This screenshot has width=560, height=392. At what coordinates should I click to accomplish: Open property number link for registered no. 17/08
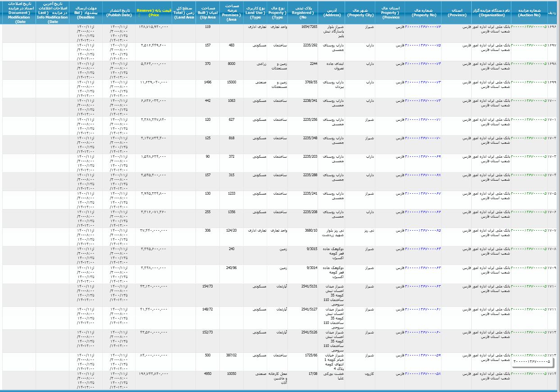[x=423, y=374]
